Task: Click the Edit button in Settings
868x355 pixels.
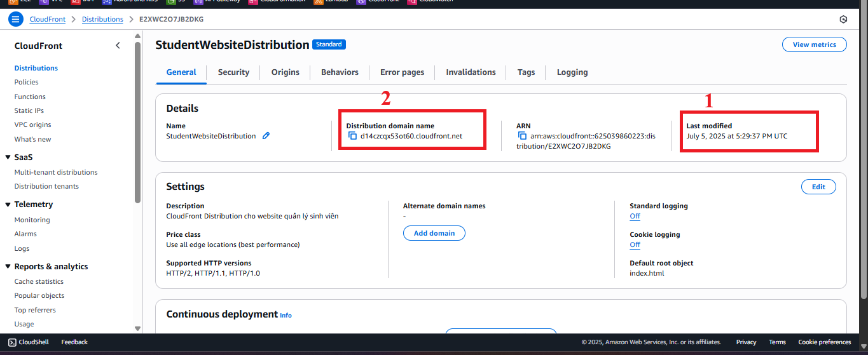Action: click(818, 187)
